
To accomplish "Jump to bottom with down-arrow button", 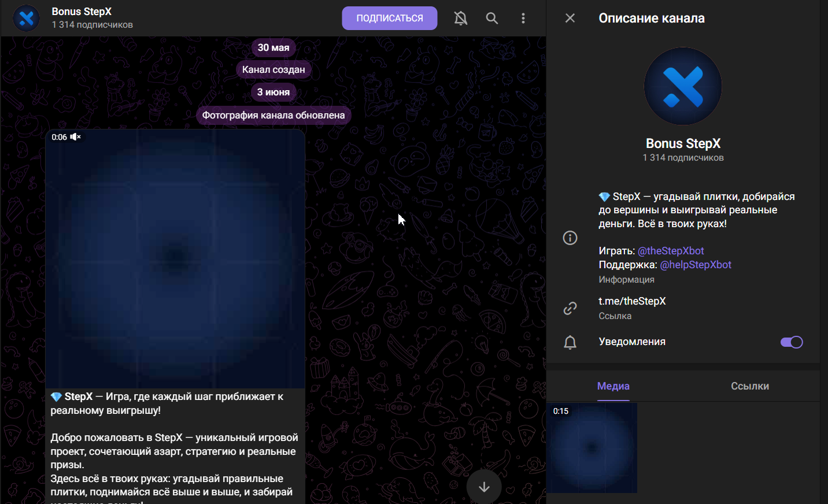I will pos(484,487).
